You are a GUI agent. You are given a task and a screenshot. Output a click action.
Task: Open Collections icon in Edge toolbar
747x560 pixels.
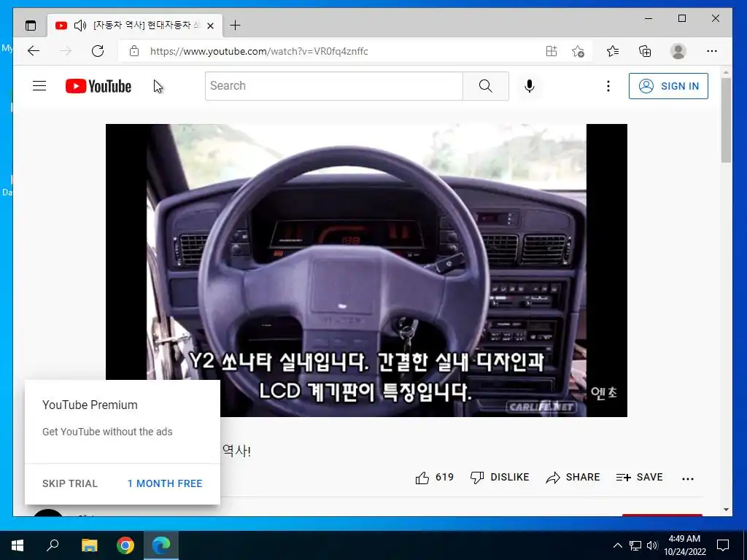[x=645, y=51]
